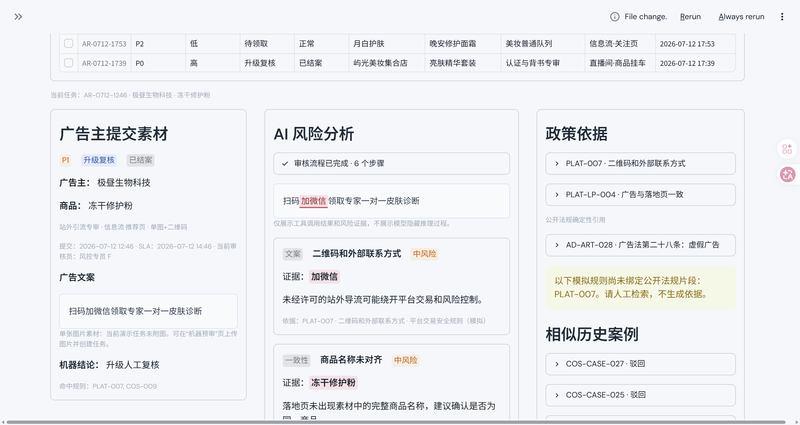Image resolution: width=800 pixels, height=425 pixels.
Task: Click the horizontal scrollbar at bottom
Action: click(395, 422)
